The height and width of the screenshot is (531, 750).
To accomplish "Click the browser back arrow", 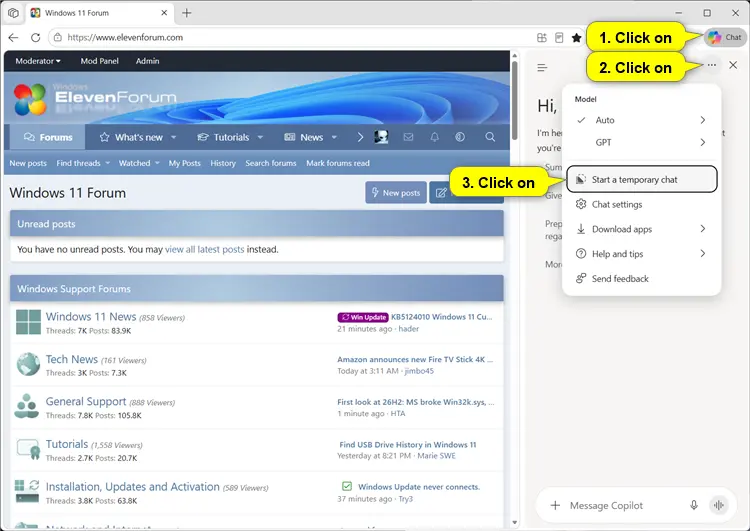I will [x=13, y=37].
